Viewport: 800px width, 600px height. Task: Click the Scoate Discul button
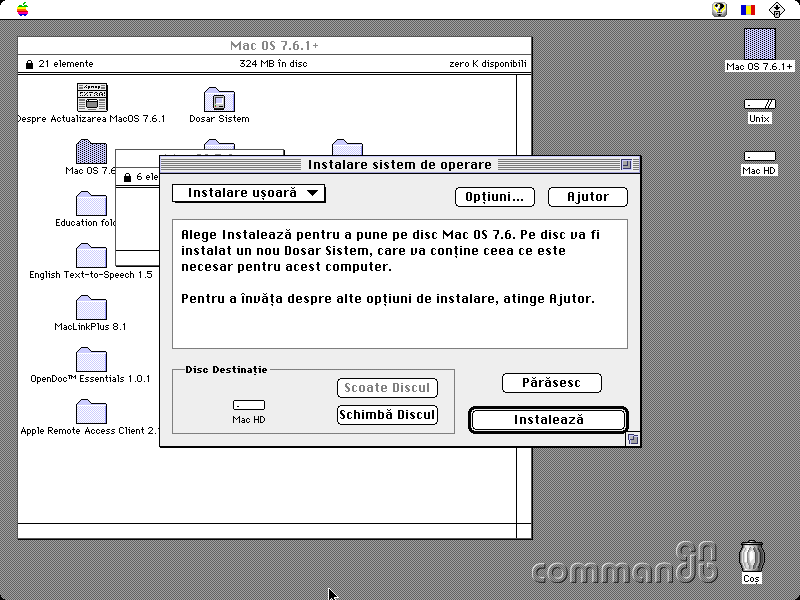coord(387,388)
